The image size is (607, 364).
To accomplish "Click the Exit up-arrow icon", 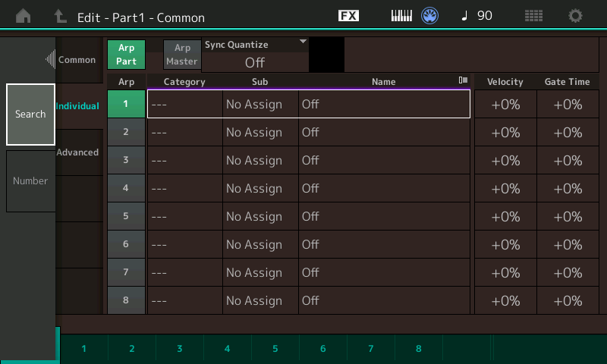I will point(60,16).
